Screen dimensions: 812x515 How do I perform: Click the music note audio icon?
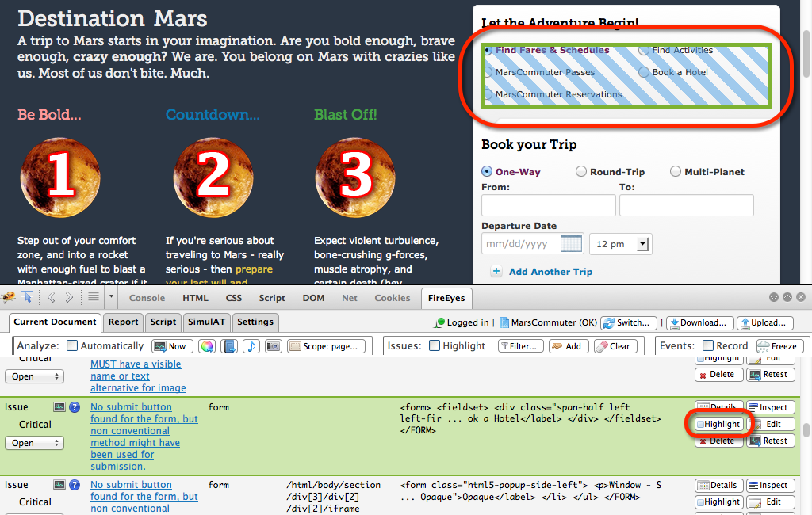click(251, 346)
